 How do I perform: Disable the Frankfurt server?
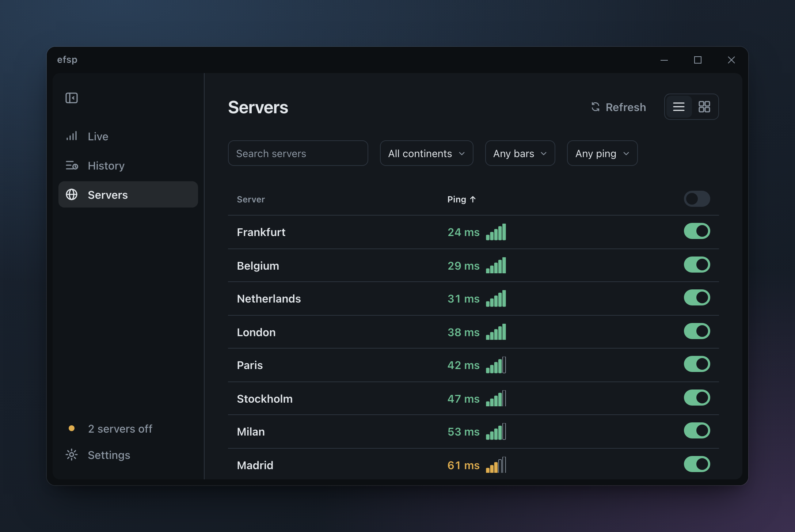(x=697, y=231)
